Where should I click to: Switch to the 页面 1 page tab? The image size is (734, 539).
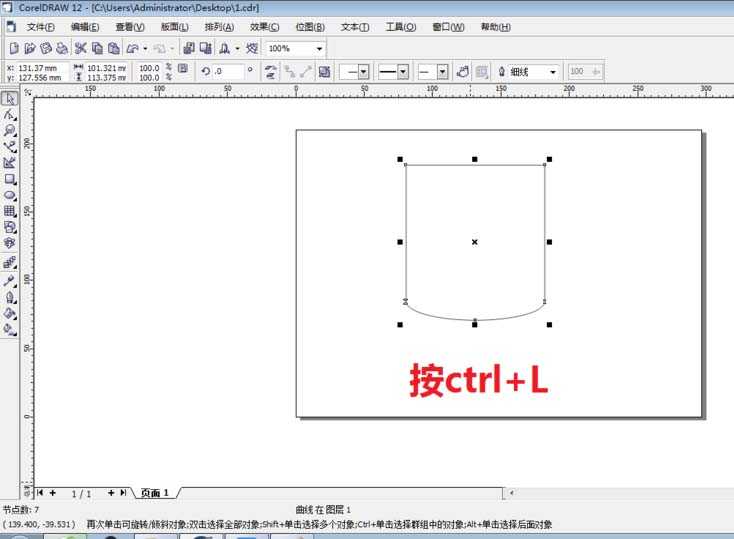[x=154, y=493]
